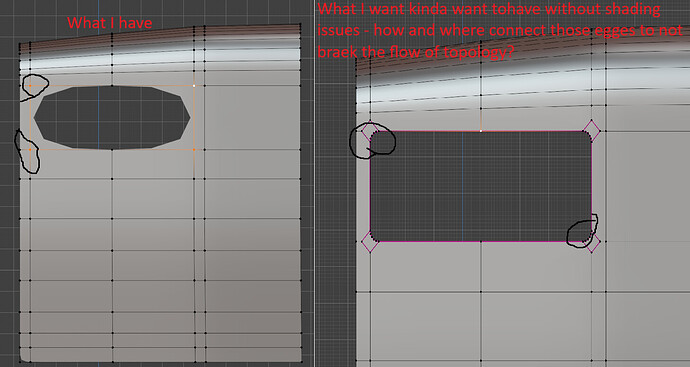Select white vertex on top edge of the rectangular hole

pos(481,131)
